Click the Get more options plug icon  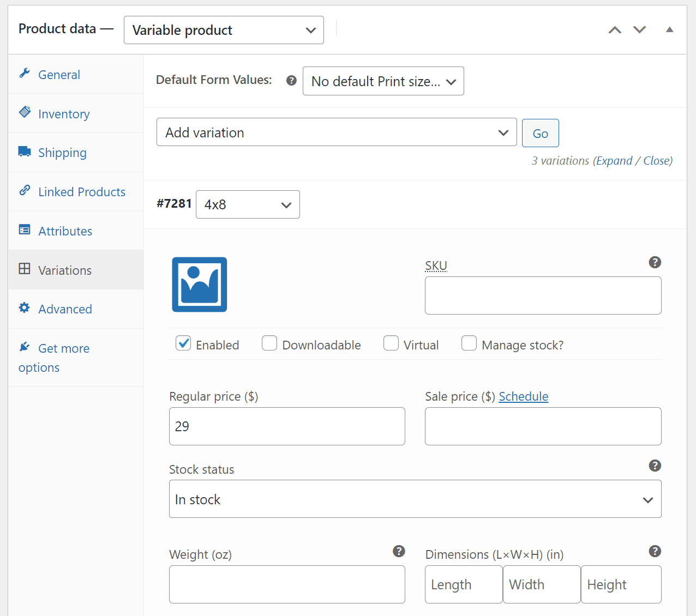(x=25, y=347)
